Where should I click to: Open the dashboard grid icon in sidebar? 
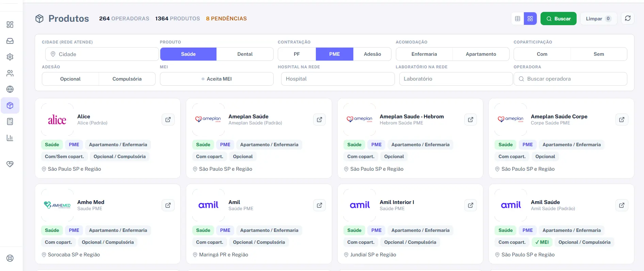point(10,24)
